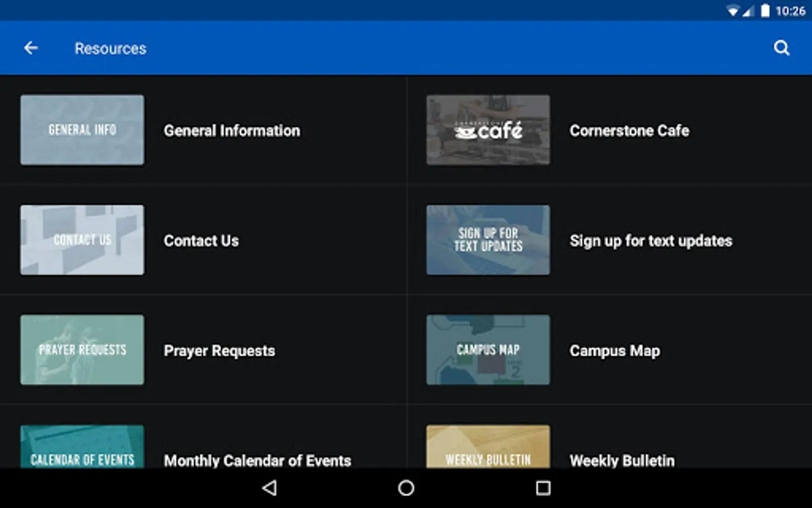Image resolution: width=812 pixels, height=508 pixels.
Task: Click the 10:26 clock in status bar
Action: click(x=790, y=11)
